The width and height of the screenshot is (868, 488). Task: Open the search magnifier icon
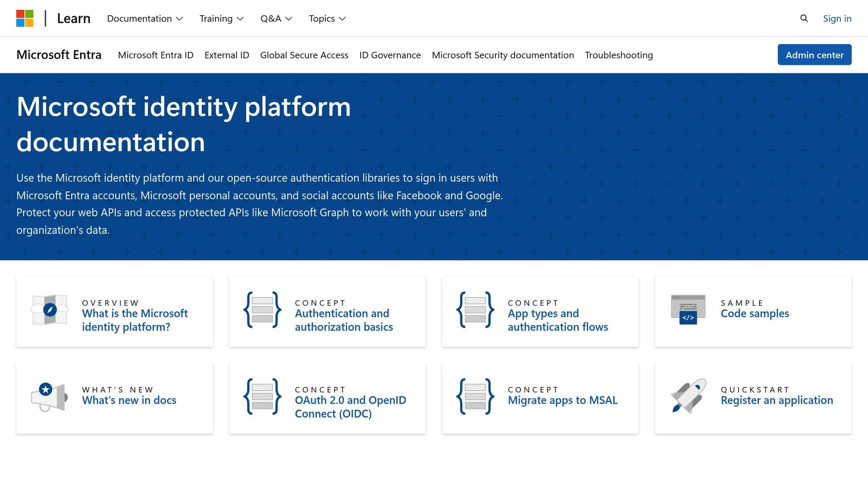pyautogui.click(x=804, y=18)
